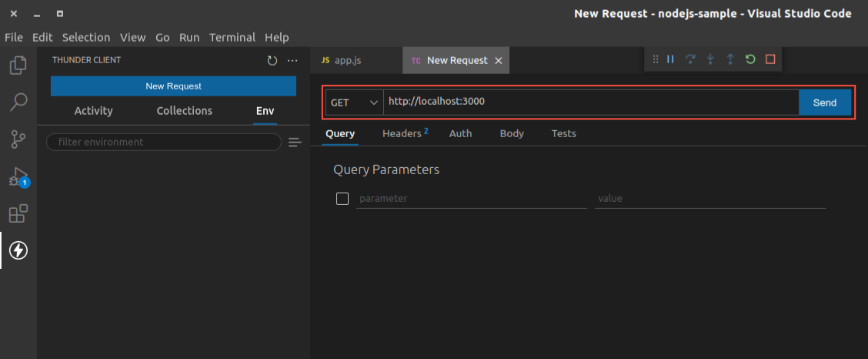Step into in debug toolbar

pos(710,59)
